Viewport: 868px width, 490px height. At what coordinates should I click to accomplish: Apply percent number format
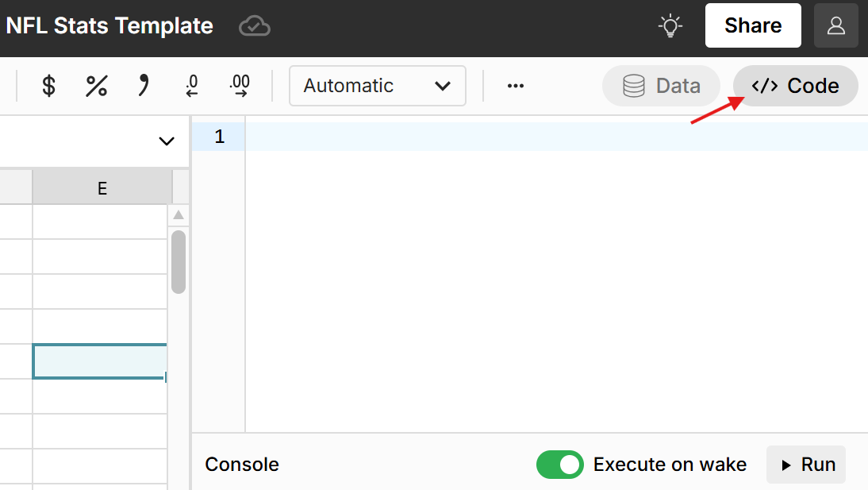(96, 86)
